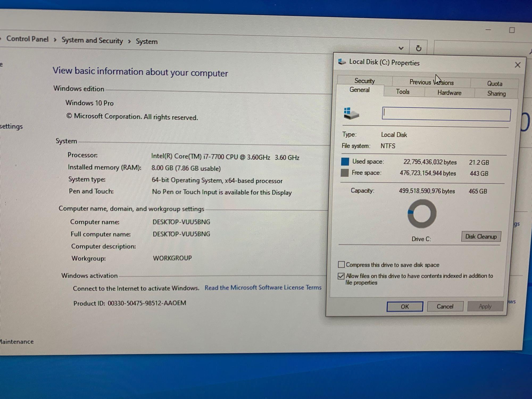Viewport: 532px width, 399px height.
Task: Open address bar history dropdown chevron
Action: (401, 48)
